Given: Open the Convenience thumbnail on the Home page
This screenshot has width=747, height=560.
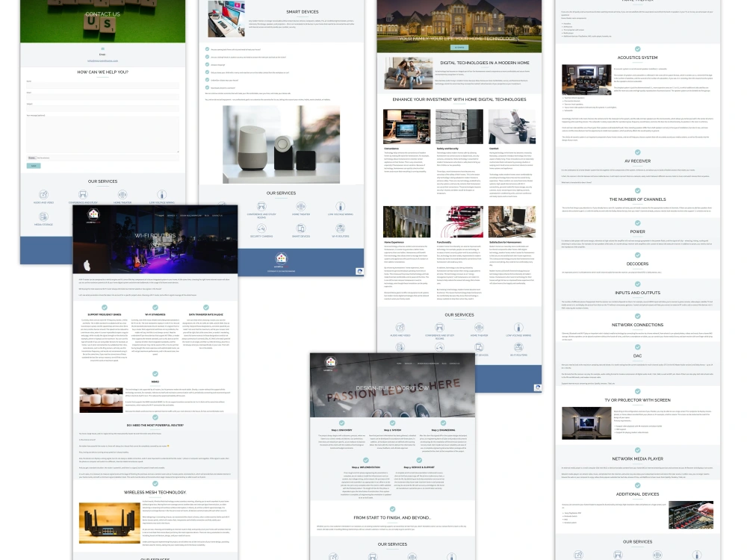Looking at the screenshot, I should click(x=407, y=127).
